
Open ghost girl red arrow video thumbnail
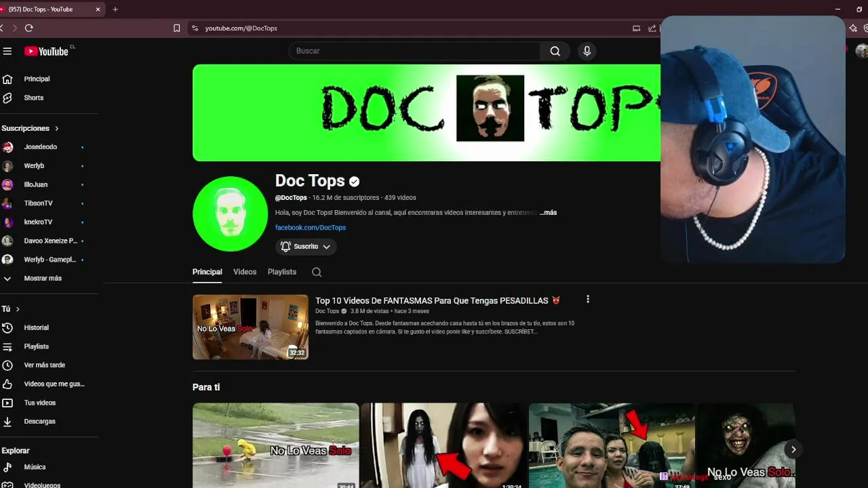[443, 445]
